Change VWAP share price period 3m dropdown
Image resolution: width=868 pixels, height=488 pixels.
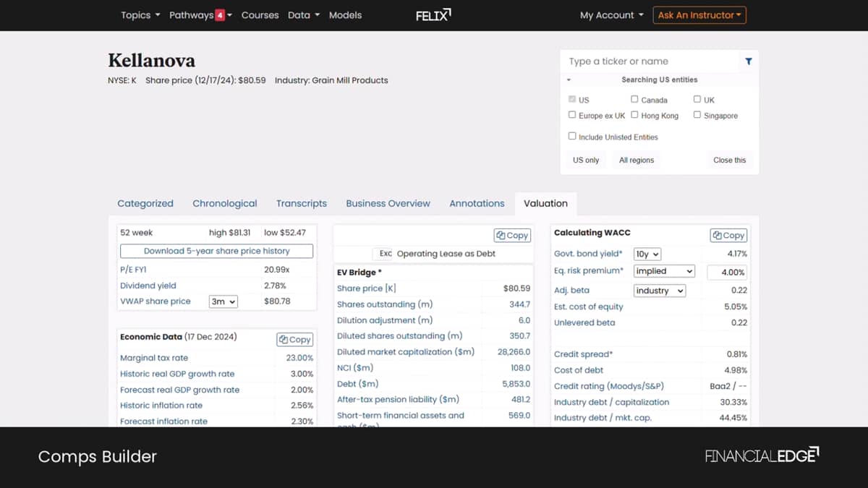pos(224,301)
